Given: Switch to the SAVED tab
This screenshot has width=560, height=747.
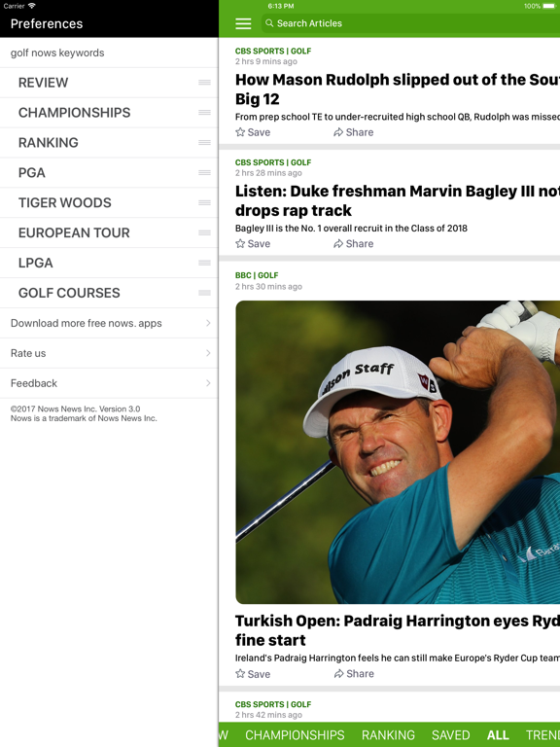Looking at the screenshot, I should tap(450, 735).
